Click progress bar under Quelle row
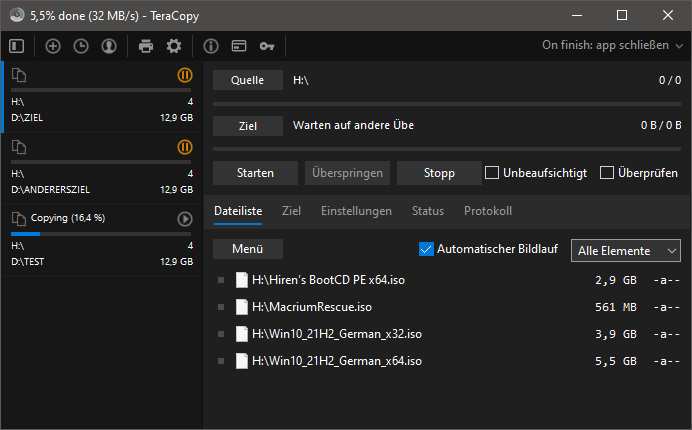The height and width of the screenshot is (430, 692). pyautogui.click(x=447, y=104)
